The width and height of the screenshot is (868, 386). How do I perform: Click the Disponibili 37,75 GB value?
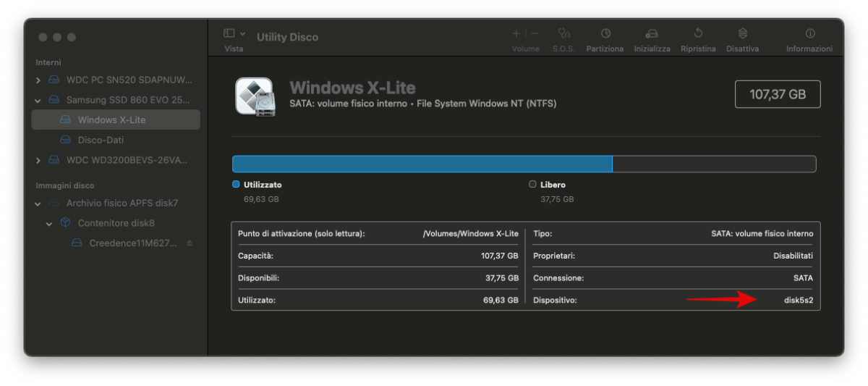(x=502, y=278)
